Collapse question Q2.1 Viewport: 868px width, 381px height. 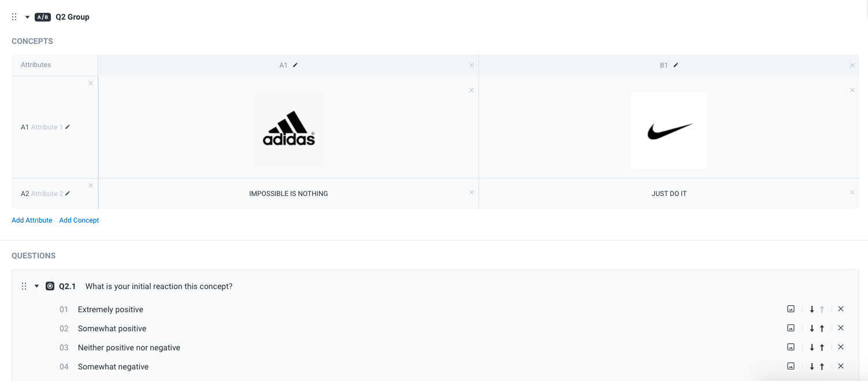(37, 286)
